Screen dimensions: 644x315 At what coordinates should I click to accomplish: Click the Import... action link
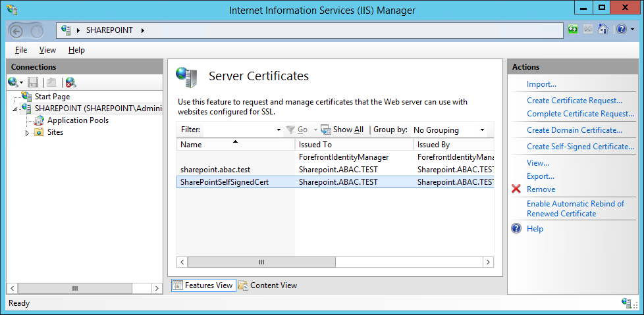pyautogui.click(x=541, y=84)
